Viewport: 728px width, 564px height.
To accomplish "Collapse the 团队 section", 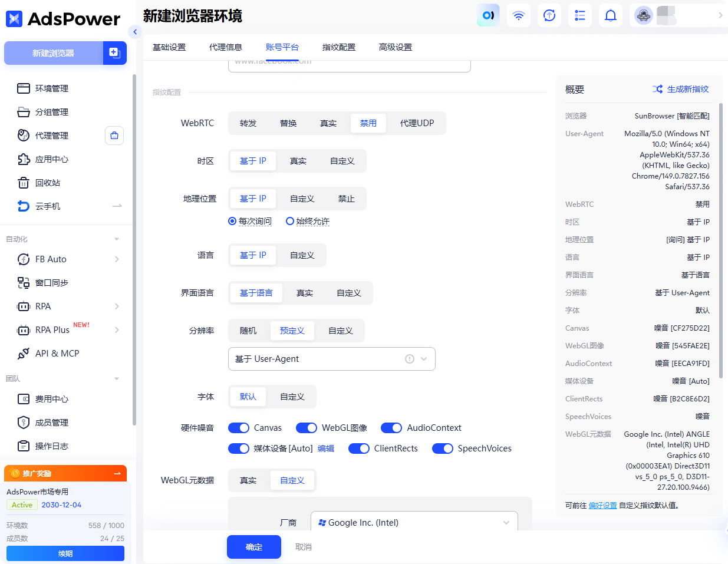I will (117, 379).
